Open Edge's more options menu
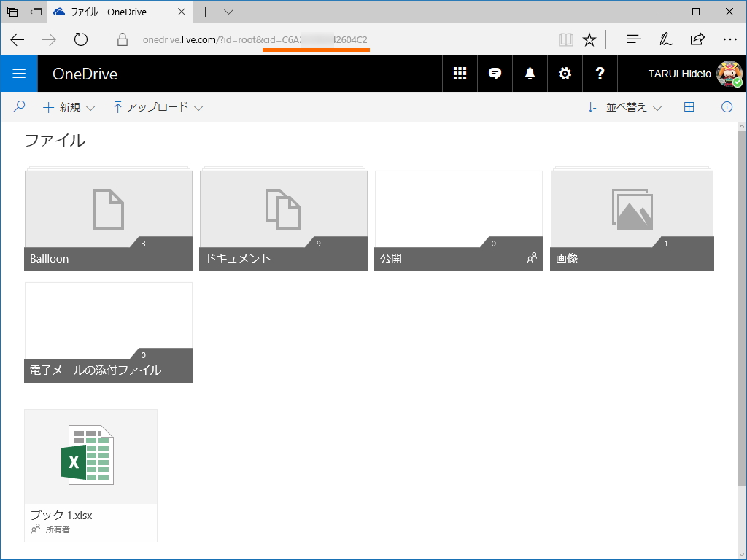This screenshot has height=560, width=747. coord(730,39)
